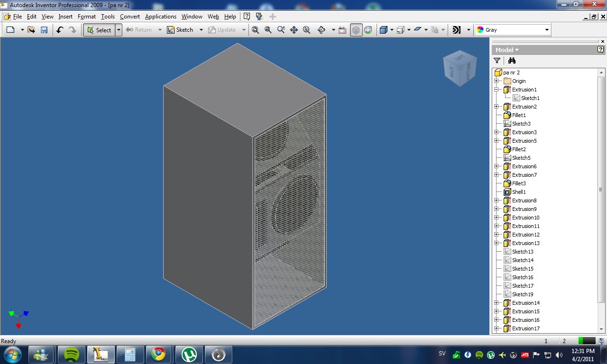Click the binoculars Find icon in Model panel
Screen dimensions: 607x364
[512, 61]
